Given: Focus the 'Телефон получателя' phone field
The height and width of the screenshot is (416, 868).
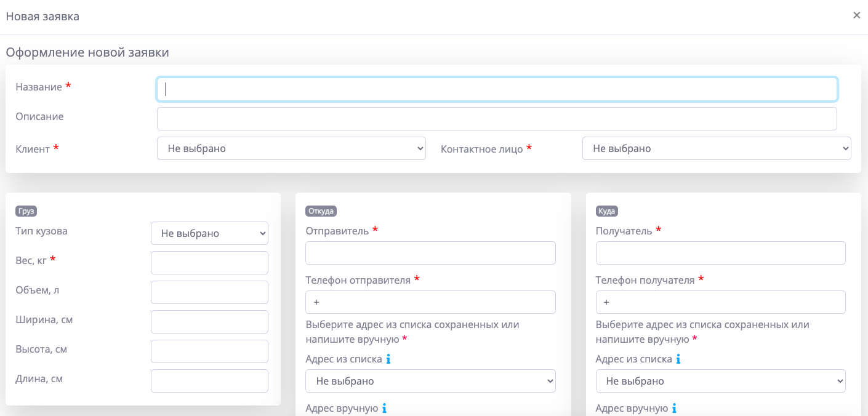Looking at the screenshot, I should tap(720, 302).
